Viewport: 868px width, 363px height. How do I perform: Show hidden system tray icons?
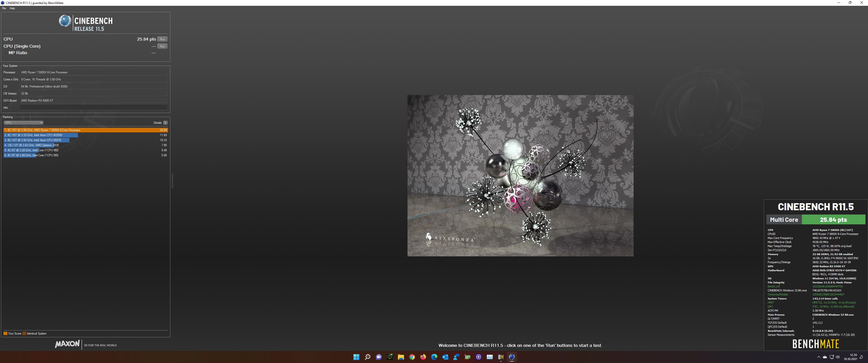coord(819,357)
